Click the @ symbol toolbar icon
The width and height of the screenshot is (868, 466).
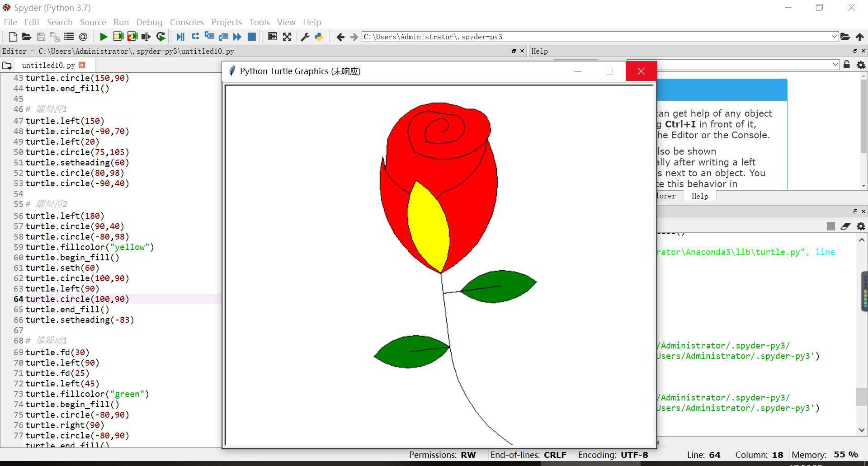(x=83, y=37)
